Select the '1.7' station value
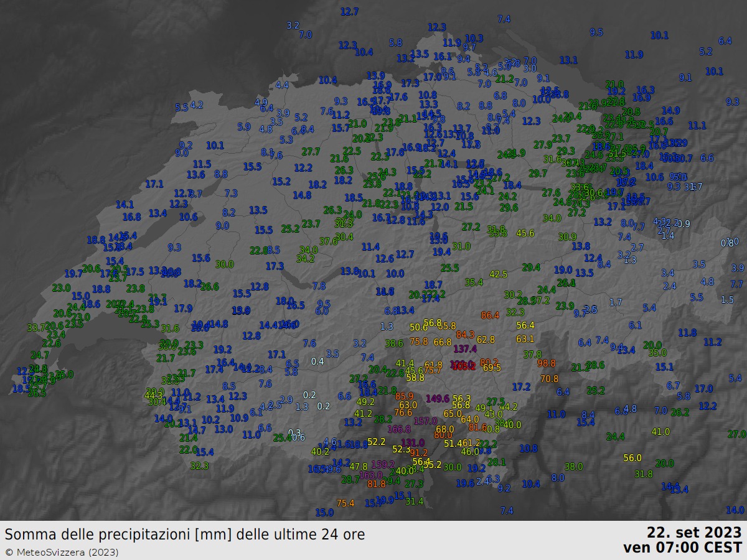This screenshot has height=560, width=747. pos(616,302)
